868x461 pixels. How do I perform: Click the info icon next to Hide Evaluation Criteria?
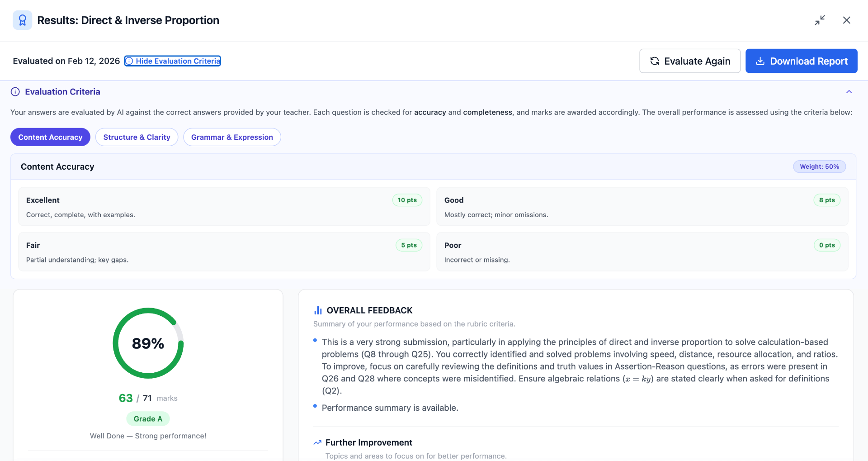click(x=129, y=61)
